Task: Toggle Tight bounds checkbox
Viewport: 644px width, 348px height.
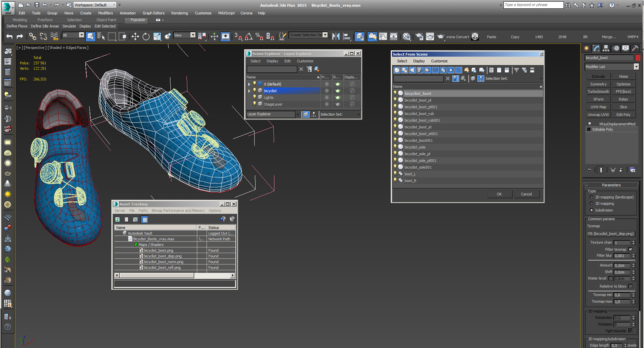Action: point(630,331)
